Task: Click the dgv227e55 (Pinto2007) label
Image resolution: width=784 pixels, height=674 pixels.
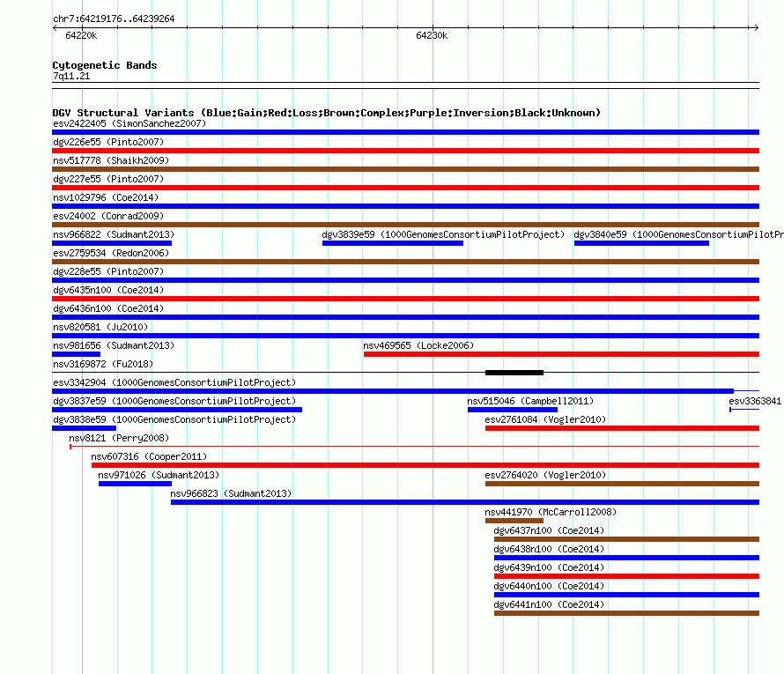Action: coord(108,179)
